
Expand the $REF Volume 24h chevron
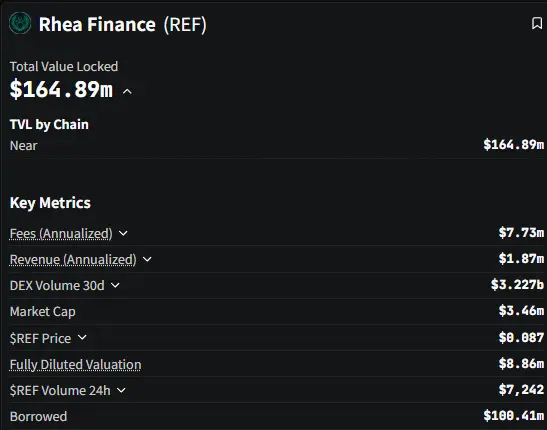click(x=121, y=390)
